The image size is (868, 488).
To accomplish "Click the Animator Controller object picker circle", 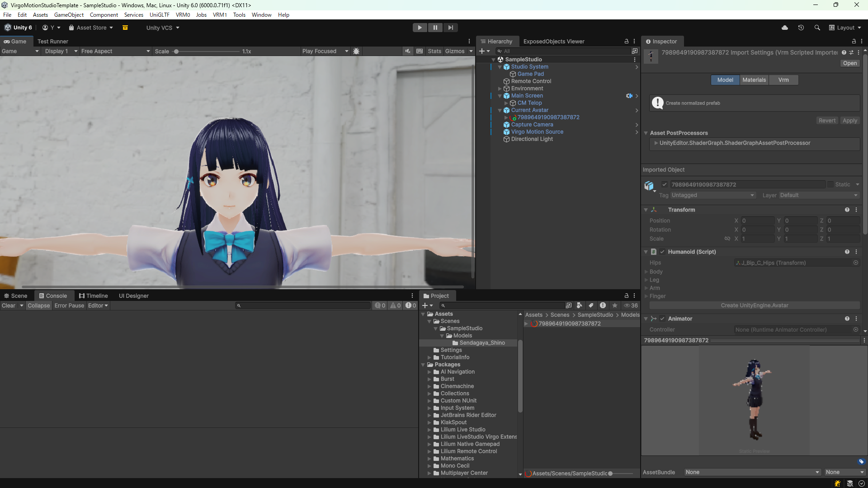I will pyautogui.click(x=856, y=329).
